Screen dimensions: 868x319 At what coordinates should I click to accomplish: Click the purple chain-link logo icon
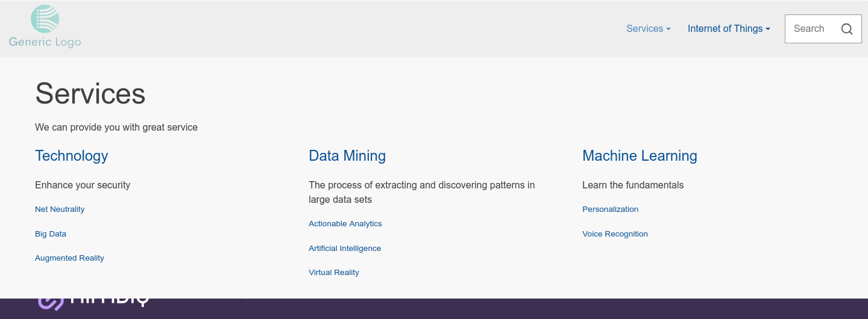point(51,303)
